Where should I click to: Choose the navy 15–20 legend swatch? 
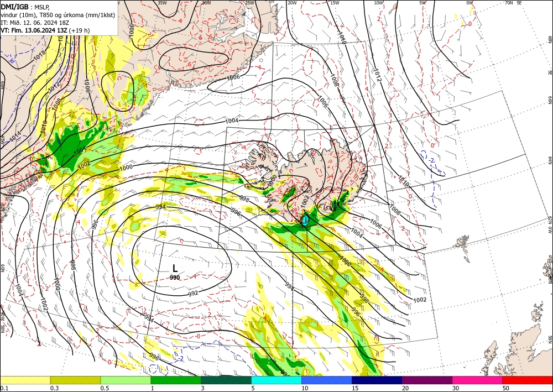point(377,380)
